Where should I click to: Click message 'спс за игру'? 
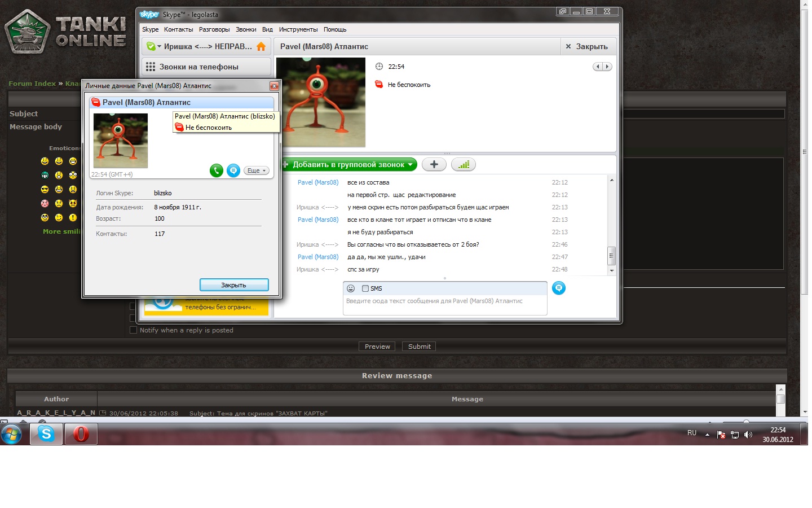[363, 269]
